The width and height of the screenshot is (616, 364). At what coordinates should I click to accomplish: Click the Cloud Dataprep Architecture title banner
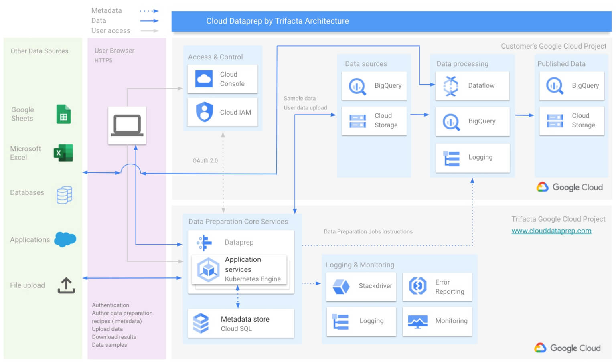coord(391,21)
